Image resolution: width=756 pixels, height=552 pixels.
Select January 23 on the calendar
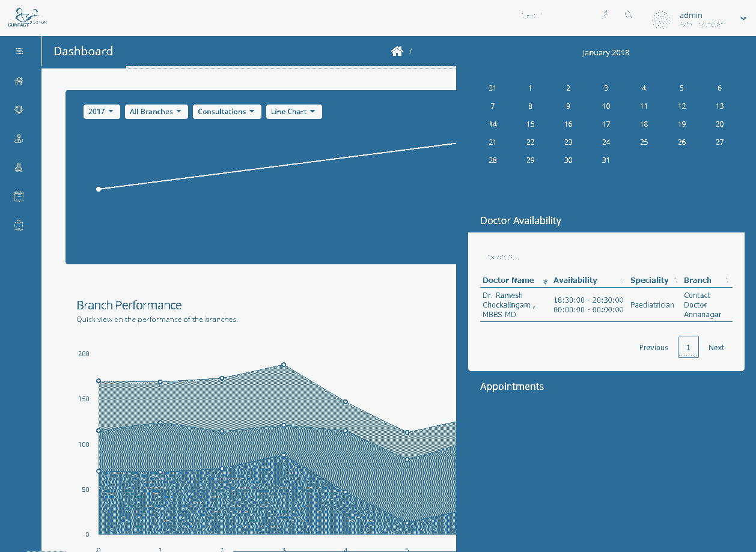568,142
